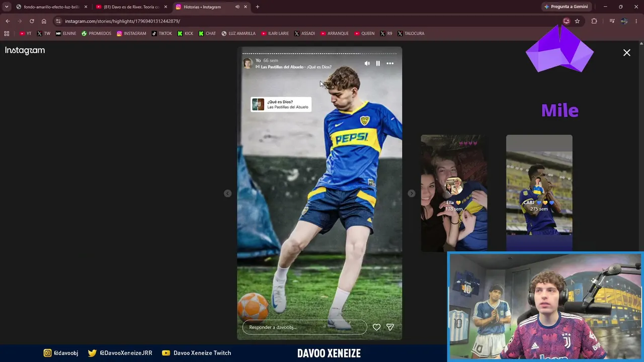Open the 'R9' bookmark
644x362 pixels.
point(386,34)
